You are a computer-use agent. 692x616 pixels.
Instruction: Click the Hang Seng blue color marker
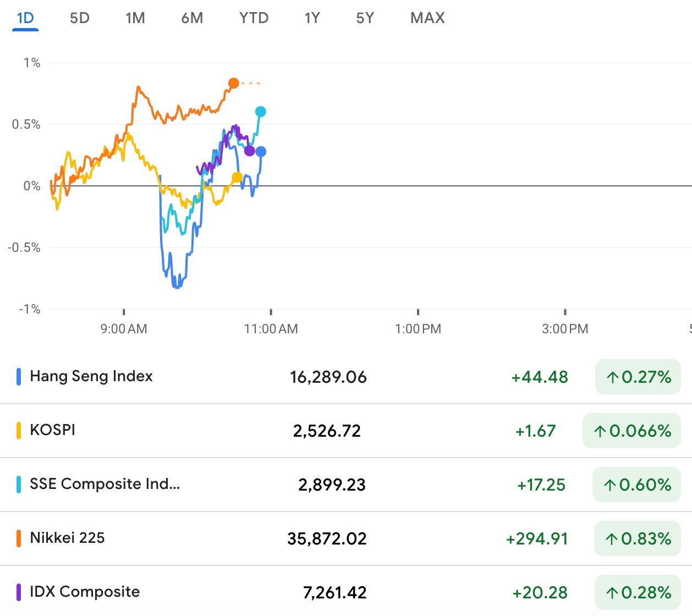(19, 377)
